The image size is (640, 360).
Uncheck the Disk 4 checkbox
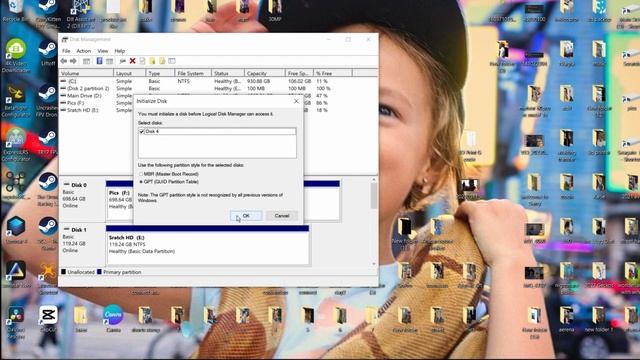coord(142,131)
